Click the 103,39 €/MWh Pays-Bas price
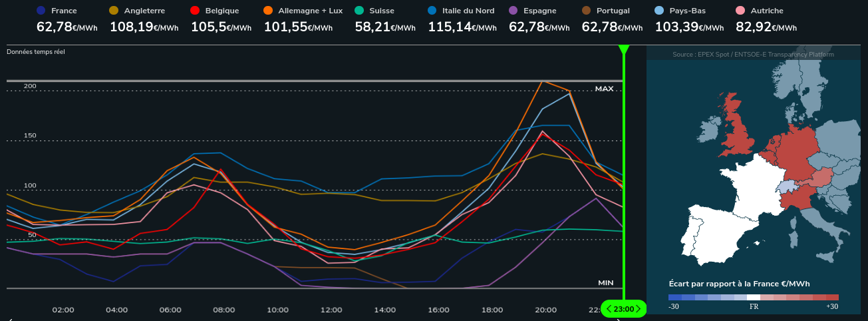 coord(689,27)
